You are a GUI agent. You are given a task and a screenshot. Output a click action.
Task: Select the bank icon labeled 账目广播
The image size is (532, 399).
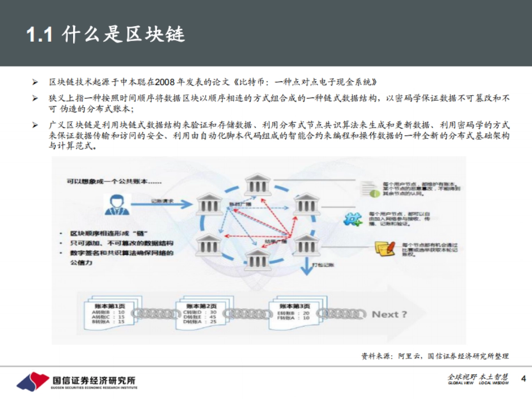tap(209, 205)
